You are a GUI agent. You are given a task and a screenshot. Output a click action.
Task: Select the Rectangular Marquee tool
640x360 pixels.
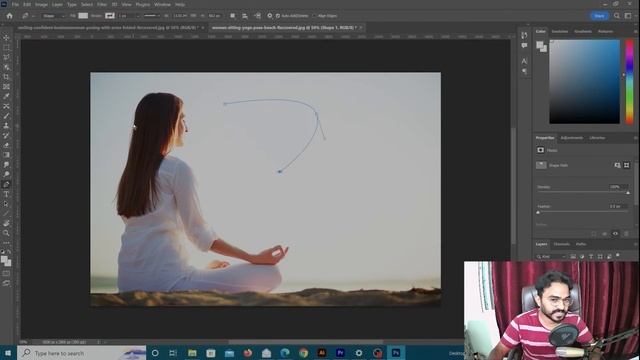tap(6, 47)
